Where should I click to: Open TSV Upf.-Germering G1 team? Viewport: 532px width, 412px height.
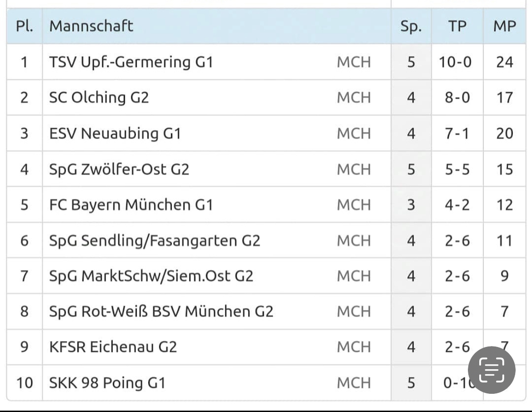(131, 62)
